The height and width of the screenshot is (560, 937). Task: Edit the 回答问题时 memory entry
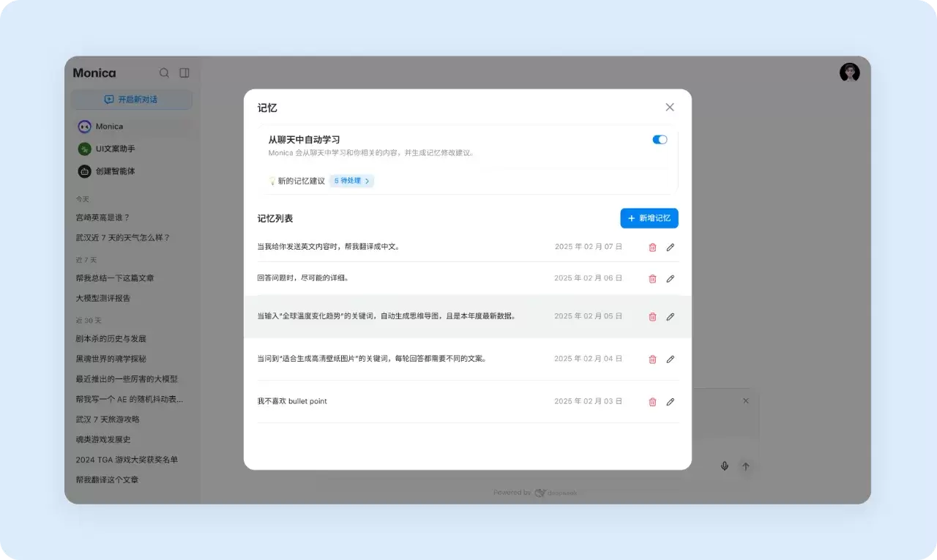[671, 279]
